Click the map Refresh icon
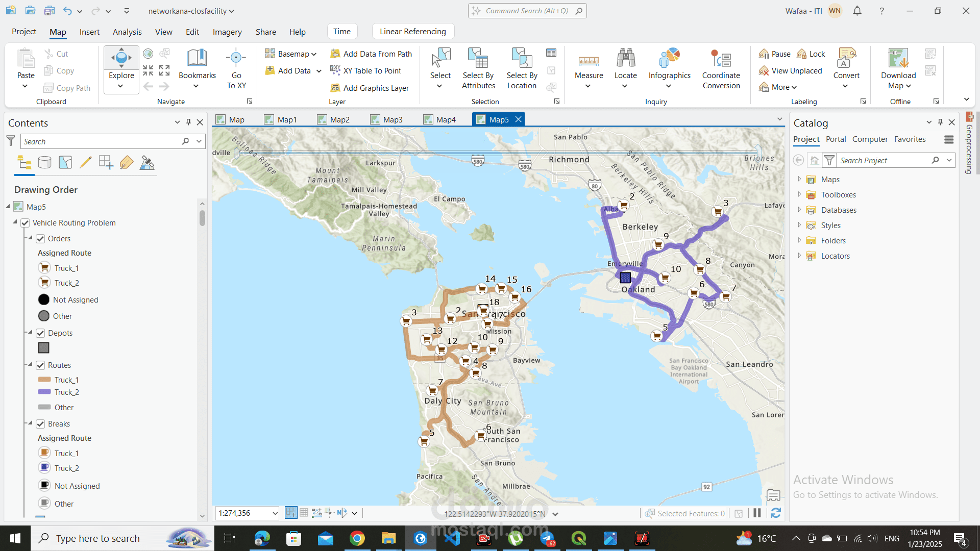 [776, 513]
